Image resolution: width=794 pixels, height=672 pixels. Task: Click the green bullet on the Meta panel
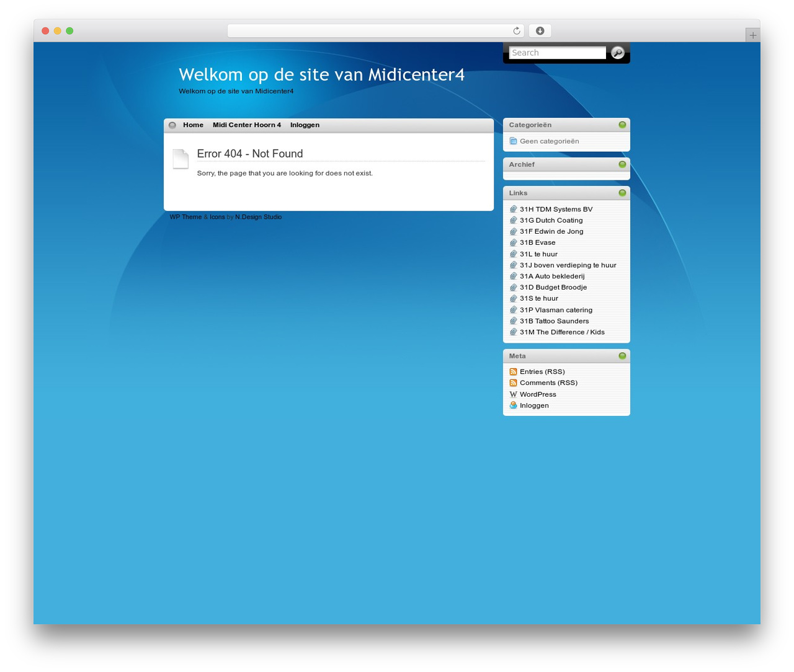pos(622,356)
